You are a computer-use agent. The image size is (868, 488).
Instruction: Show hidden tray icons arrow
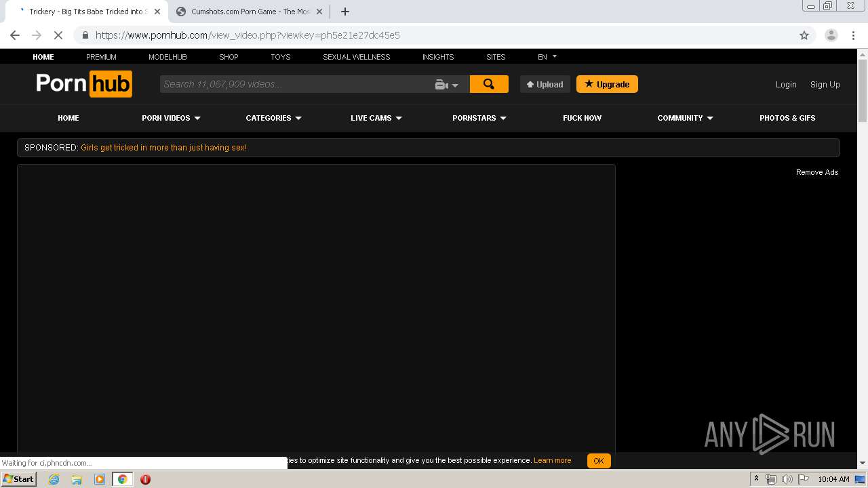pos(756,479)
